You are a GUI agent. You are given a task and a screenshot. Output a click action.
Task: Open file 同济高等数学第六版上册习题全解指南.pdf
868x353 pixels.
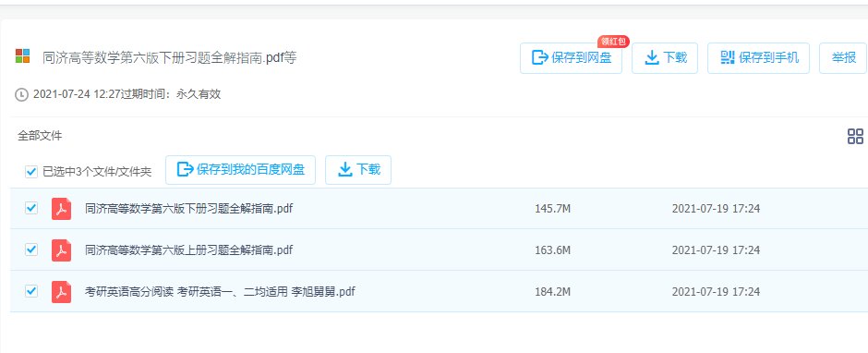[188, 250]
